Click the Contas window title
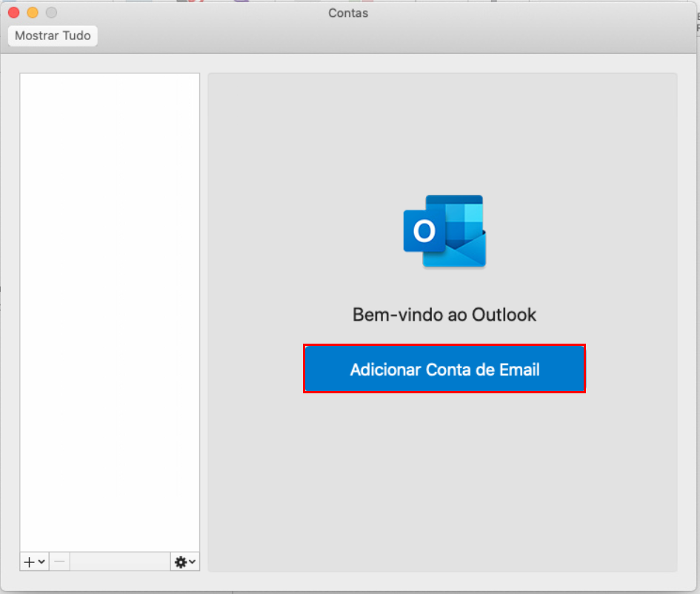Screen dimensions: 700x594 coord(348,13)
